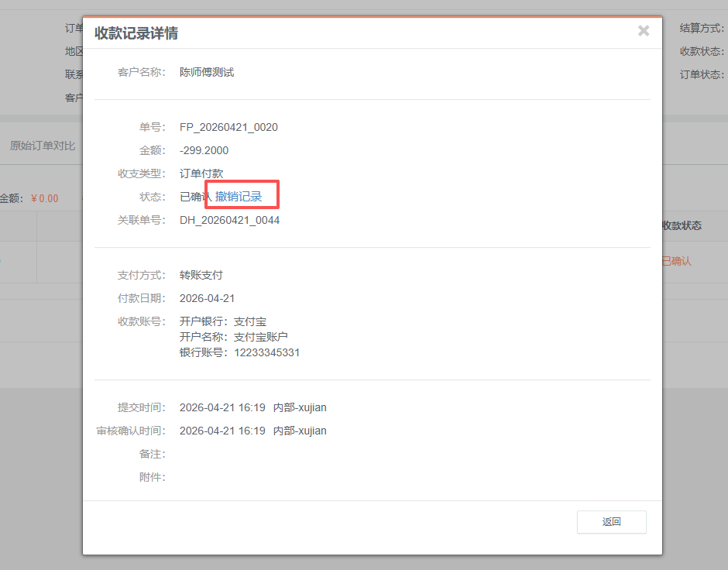Click the 返回 button

point(612,522)
